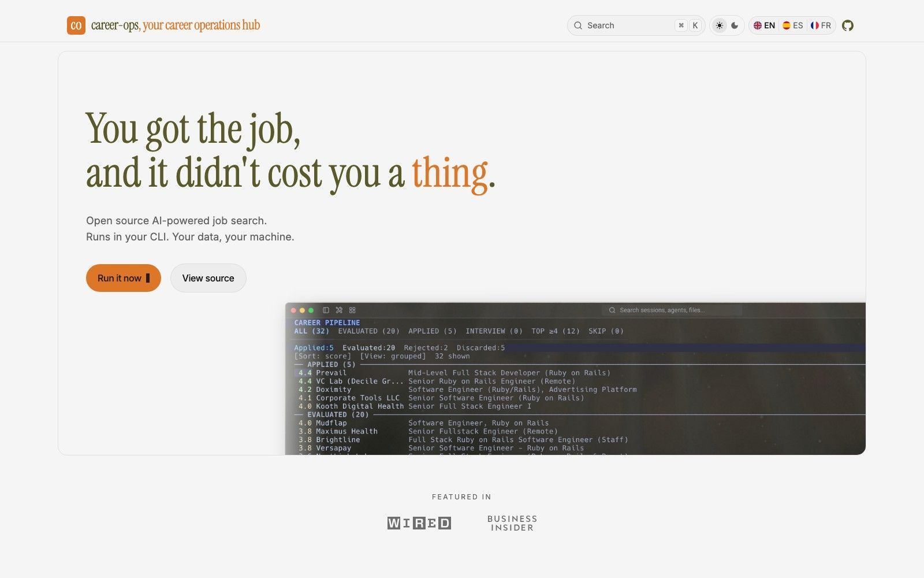Click the ⌘ keyboard shortcut key hint

[681, 25]
